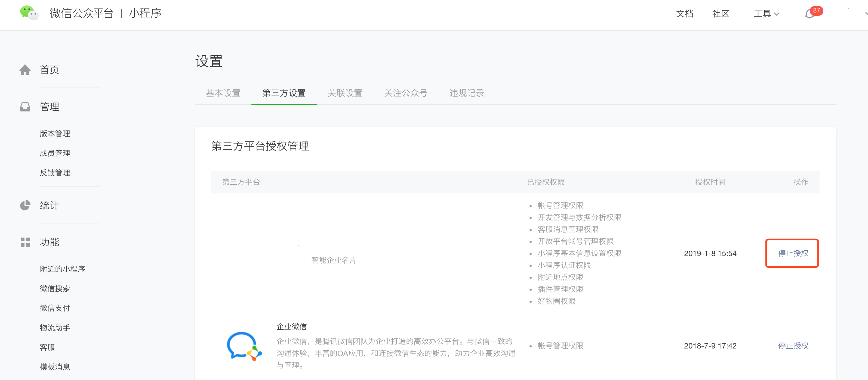
Task: Open the notification bell with 87 badge
Action: click(810, 14)
